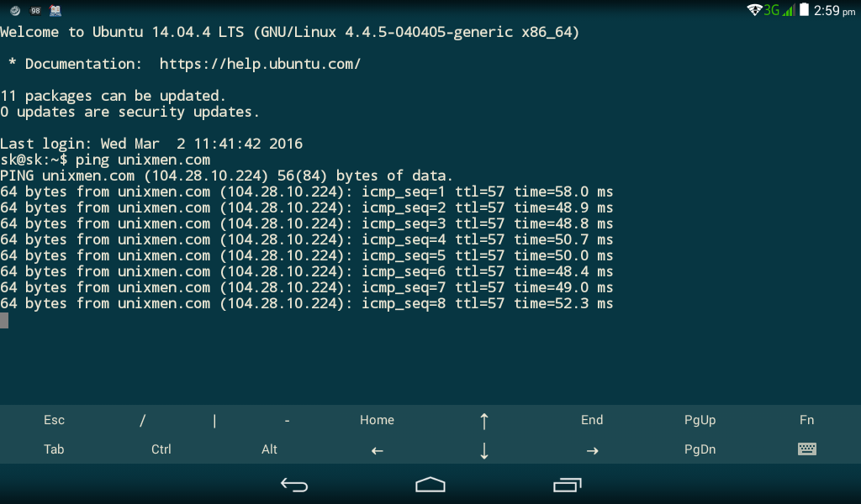Tap '11 packages can be updated.' text
The height and width of the screenshot is (504, 861).
coord(114,96)
